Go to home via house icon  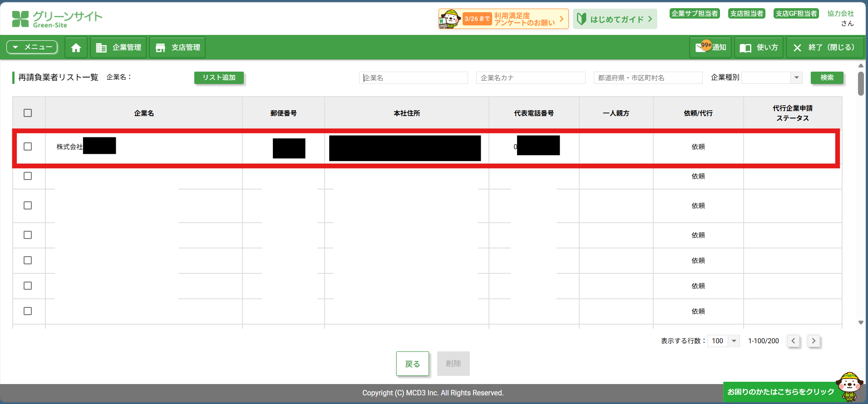click(x=76, y=48)
